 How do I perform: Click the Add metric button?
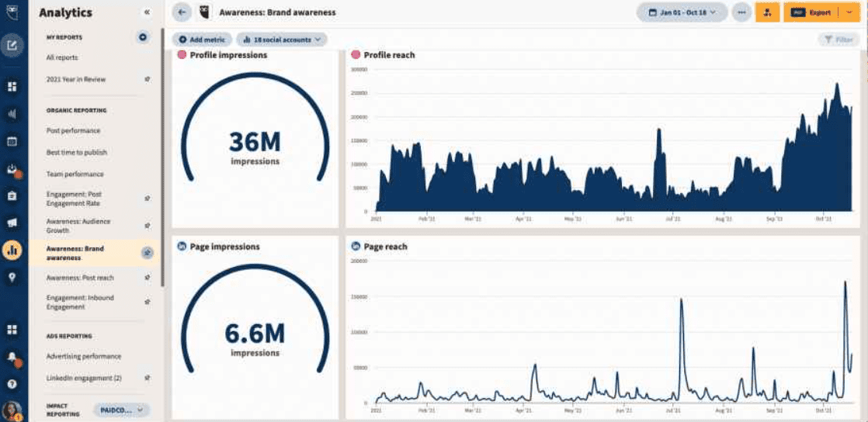202,39
